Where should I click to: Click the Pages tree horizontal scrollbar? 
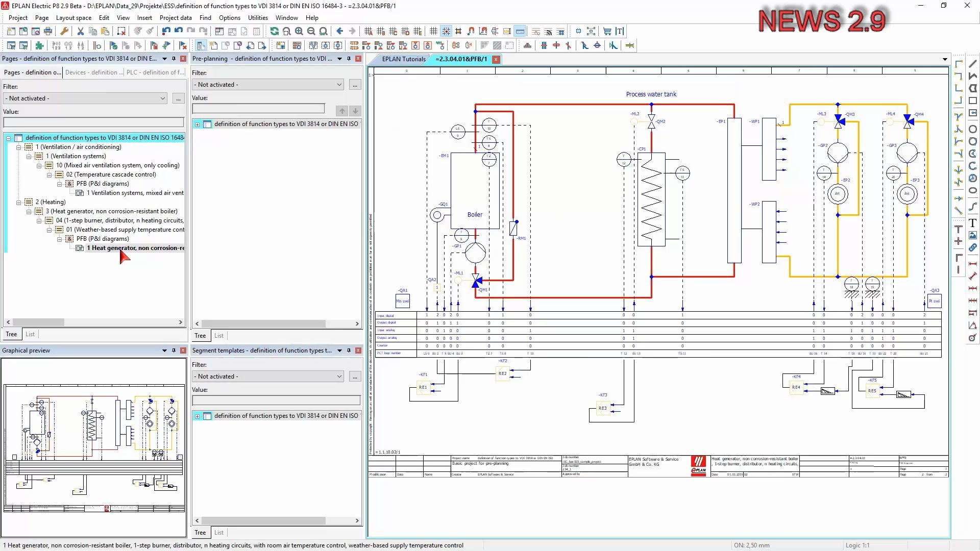tap(38, 322)
